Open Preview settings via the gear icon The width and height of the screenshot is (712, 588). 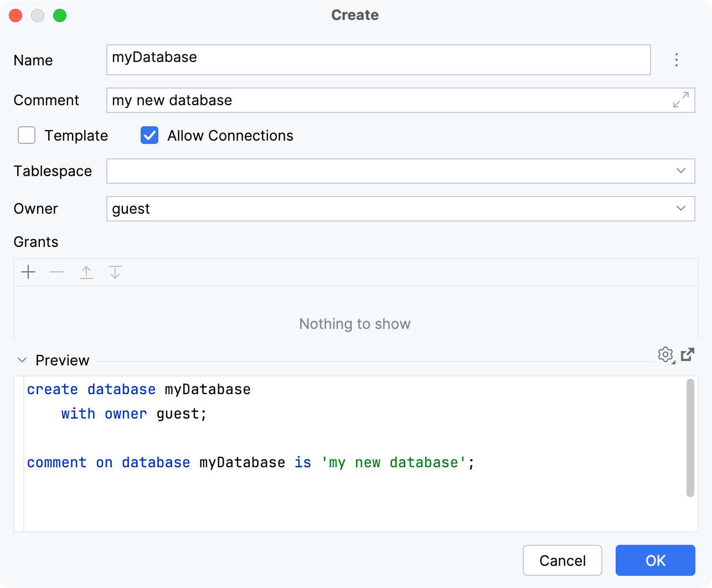(x=666, y=355)
